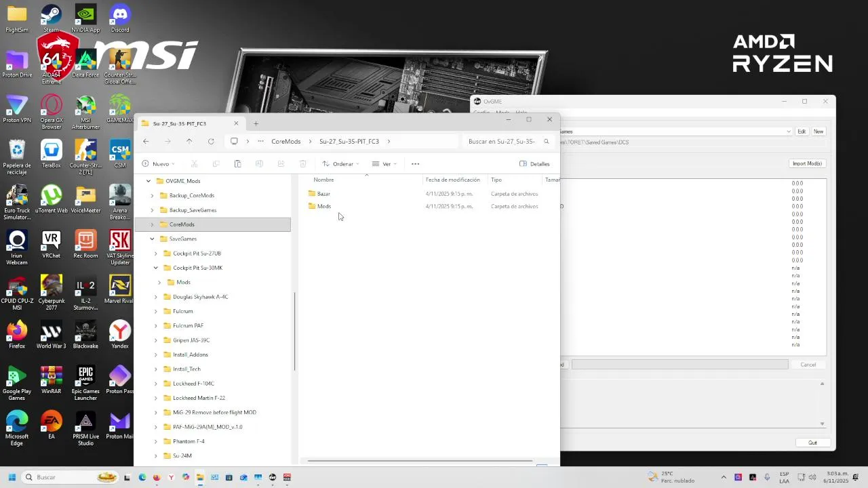Image resolution: width=868 pixels, height=488 pixels.
Task: Open the Yandex desktop icon
Action: [x=120, y=335]
